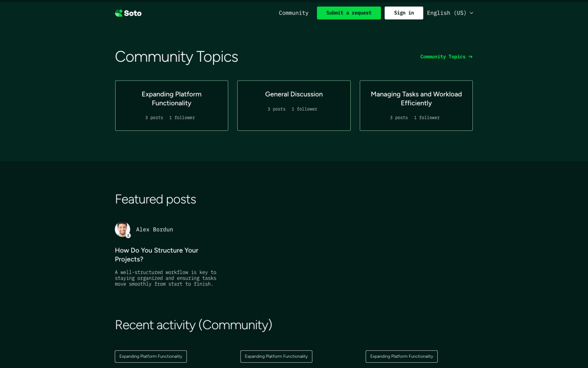Click the chevron next to English (US)
This screenshot has height=368, width=588.
pyautogui.click(x=471, y=13)
